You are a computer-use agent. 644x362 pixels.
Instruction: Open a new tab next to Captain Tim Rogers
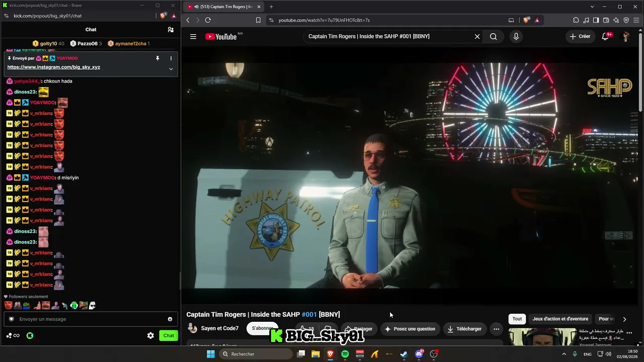(271, 7)
